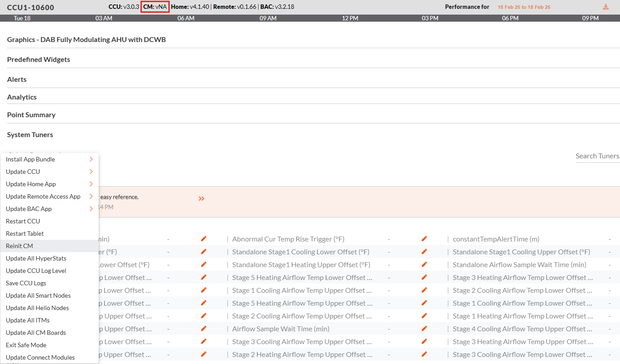Image resolution: width=620 pixels, height=364 pixels.
Task: Click the download icon in top-right header
Action: click(605, 7)
